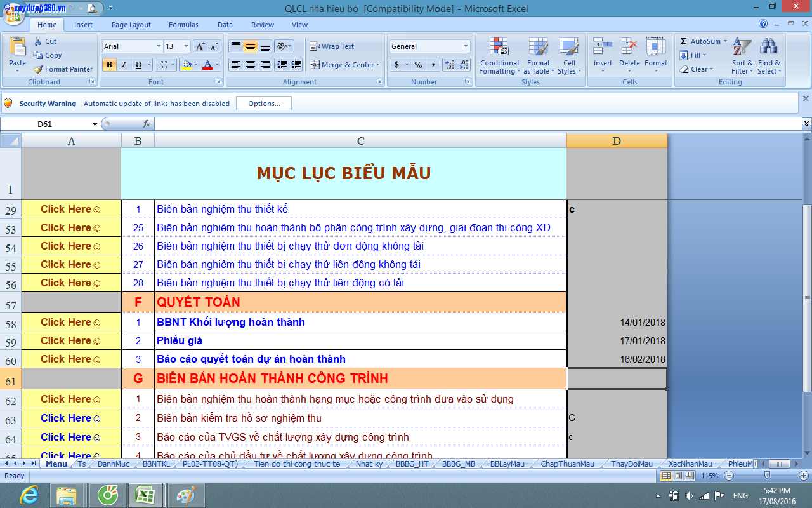The width and height of the screenshot is (812, 508).
Task: Decrease cell indent
Action: click(x=282, y=65)
